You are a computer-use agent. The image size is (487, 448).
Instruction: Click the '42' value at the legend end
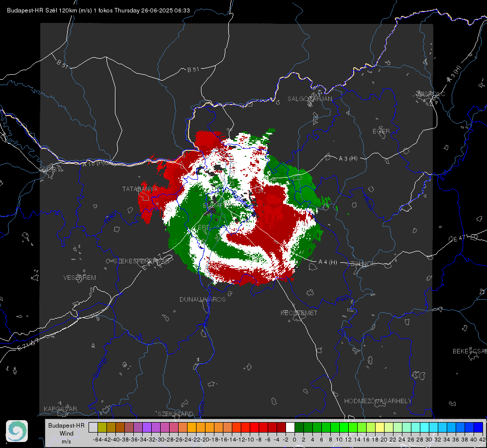(482, 440)
